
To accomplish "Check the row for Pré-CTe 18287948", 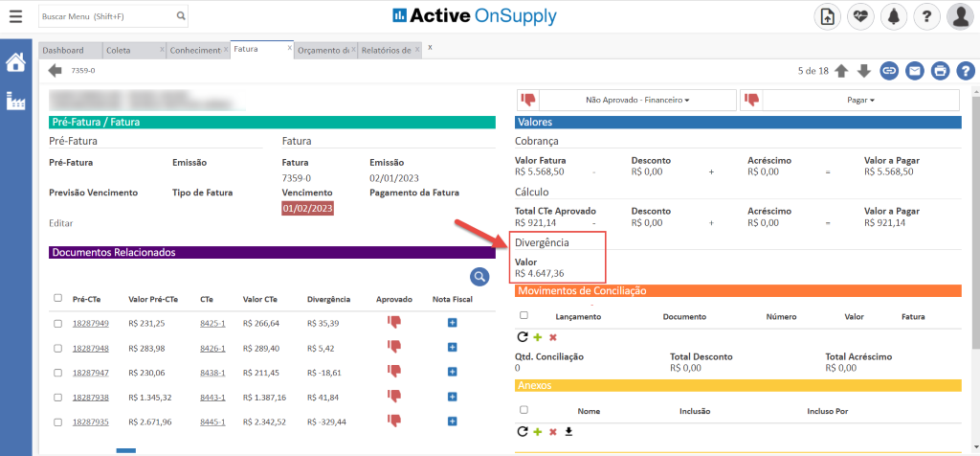I will pyautogui.click(x=58, y=348).
